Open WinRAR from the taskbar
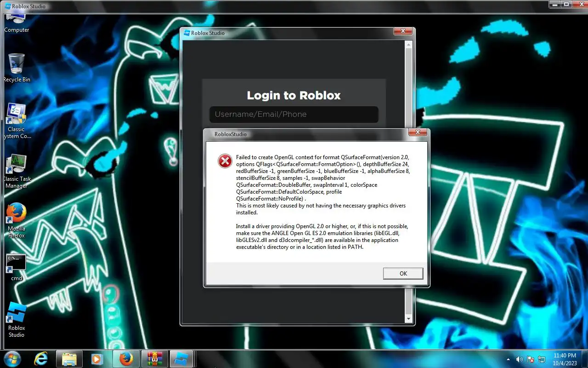Image resolution: width=588 pixels, height=368 pixels. click(154, 359)
